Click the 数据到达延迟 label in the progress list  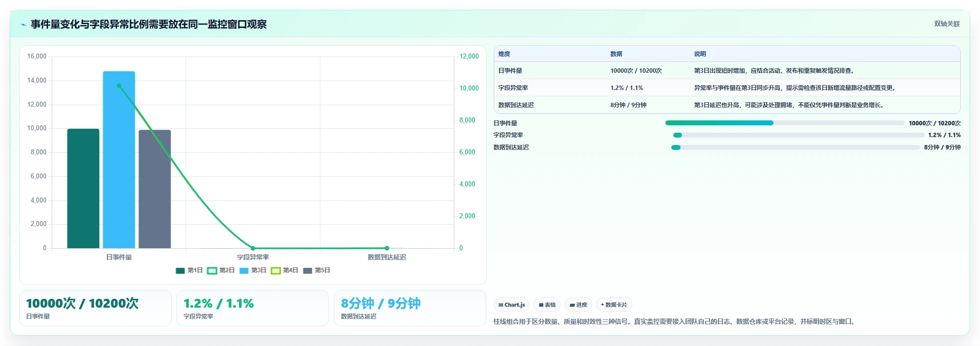click(511, 147)
